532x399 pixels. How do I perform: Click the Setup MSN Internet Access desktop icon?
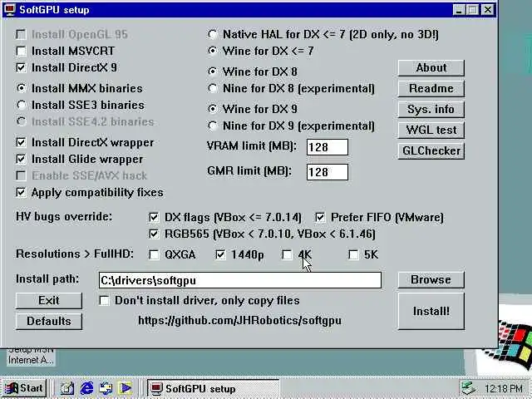click(x=31, y=357)
